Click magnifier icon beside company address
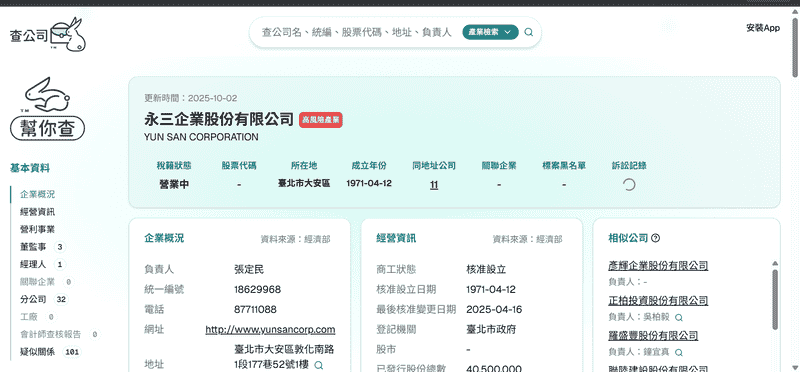Image resolution: width=800 pixels, height=372 pixels. [318, 365]
